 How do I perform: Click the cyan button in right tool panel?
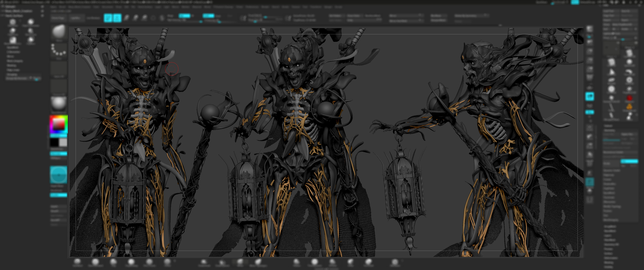pyautogui.click(x=629, y=161)
